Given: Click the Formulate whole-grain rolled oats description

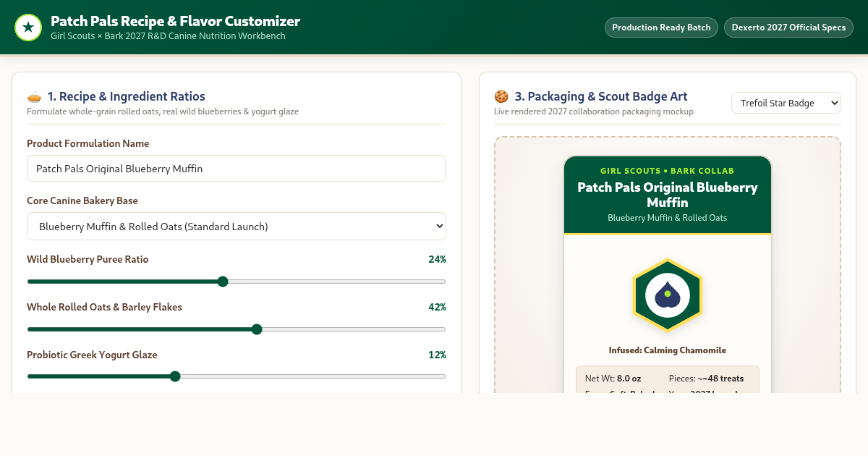Looking at the screenshot, I should click(163, 111).
